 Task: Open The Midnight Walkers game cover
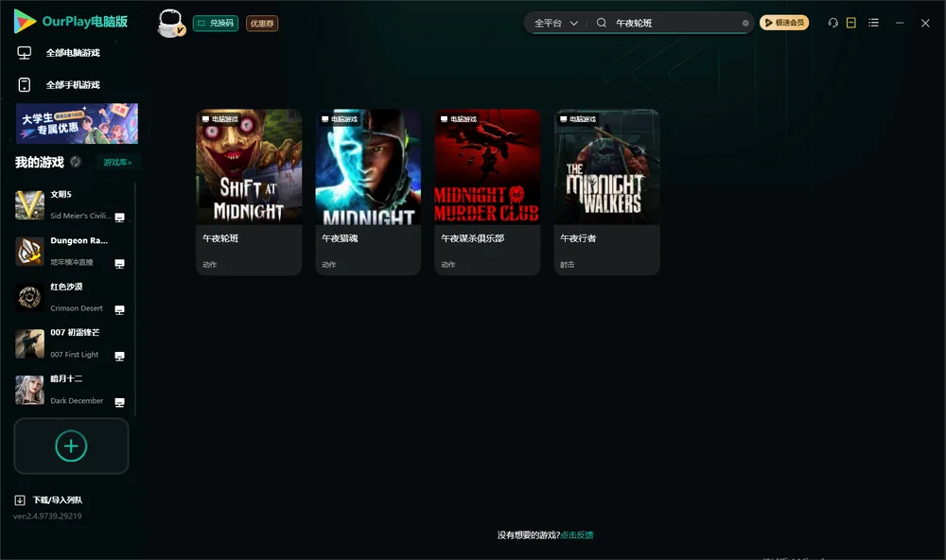tap(607, 166)
